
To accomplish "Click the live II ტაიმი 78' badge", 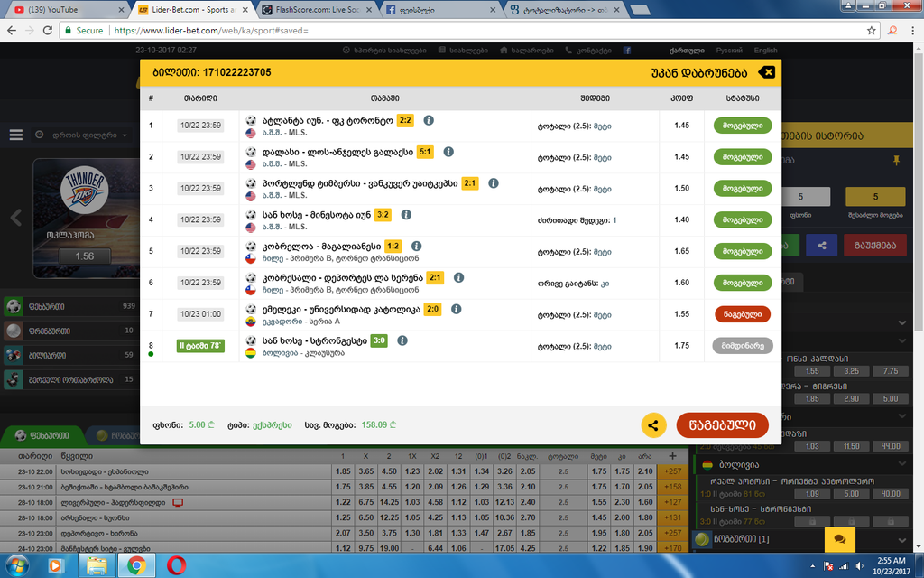I will click(201, 346).
